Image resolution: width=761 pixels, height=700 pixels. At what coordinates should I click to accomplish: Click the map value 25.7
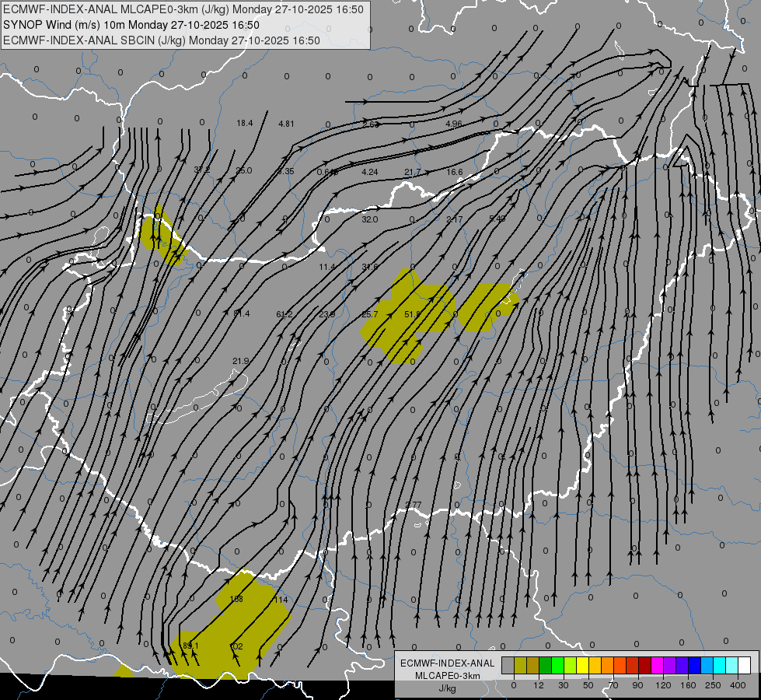[370, 314]
